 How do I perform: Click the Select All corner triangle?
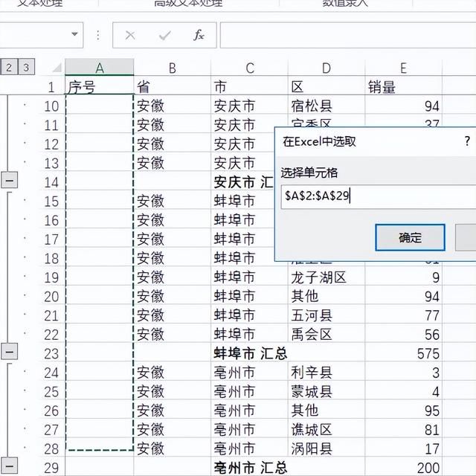click(57, 68)
